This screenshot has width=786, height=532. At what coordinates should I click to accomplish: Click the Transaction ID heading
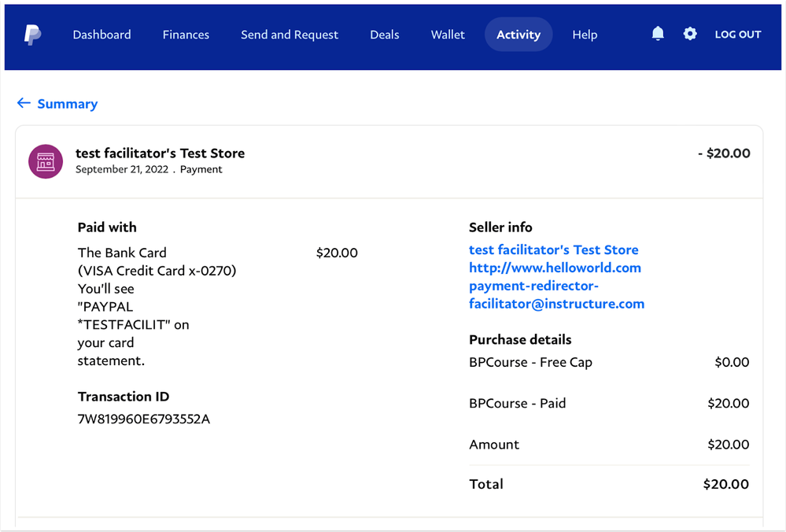click(x=124, y=397)
